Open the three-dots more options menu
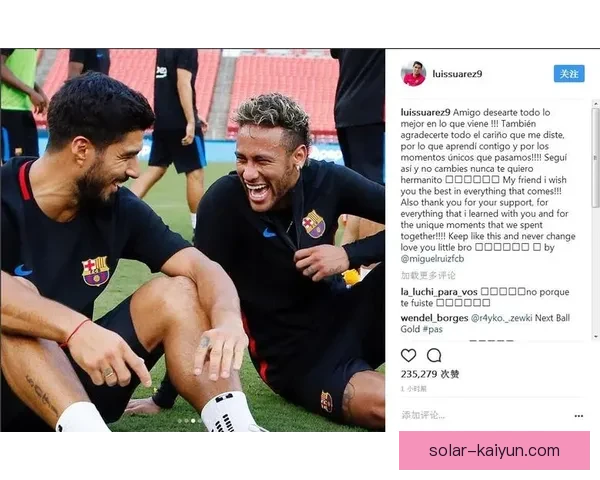Image resolution: width=600 pixels, height=480 pixels. click(x=579, y=416)
